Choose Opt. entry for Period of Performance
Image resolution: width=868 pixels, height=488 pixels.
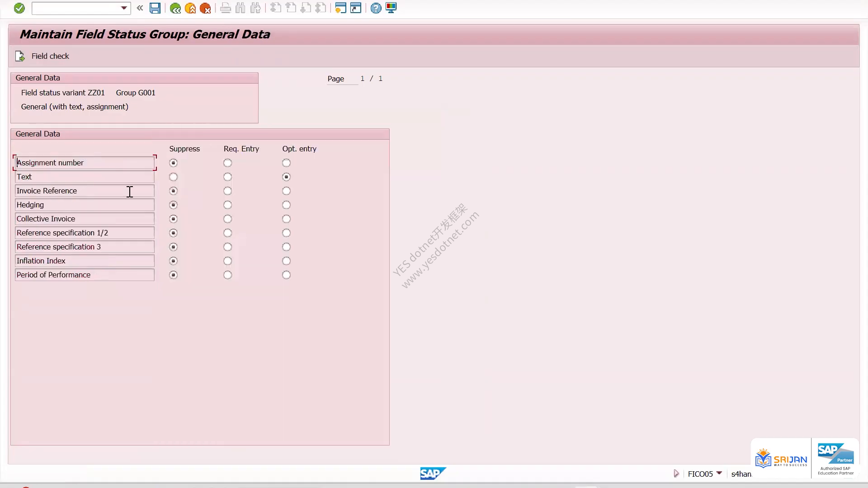286,275
